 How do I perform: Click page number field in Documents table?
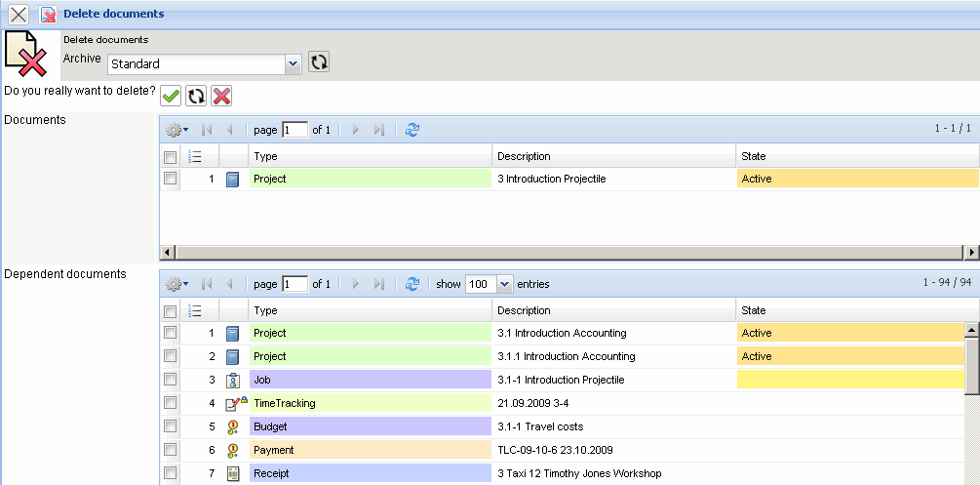click(x=294, y=130)
